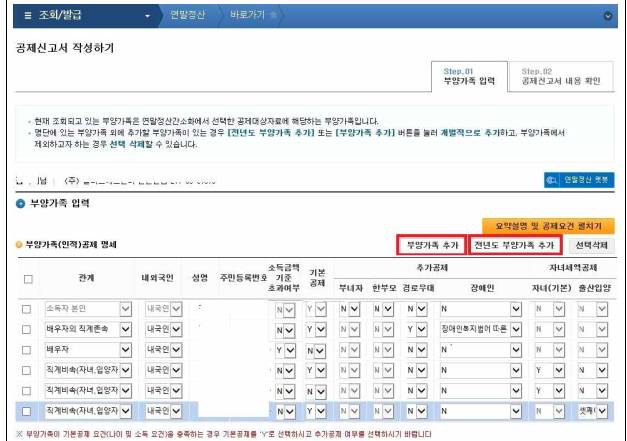Screen dimensions: 627x441
Task: Click the 한부모 column header
Action: (384, 288)
